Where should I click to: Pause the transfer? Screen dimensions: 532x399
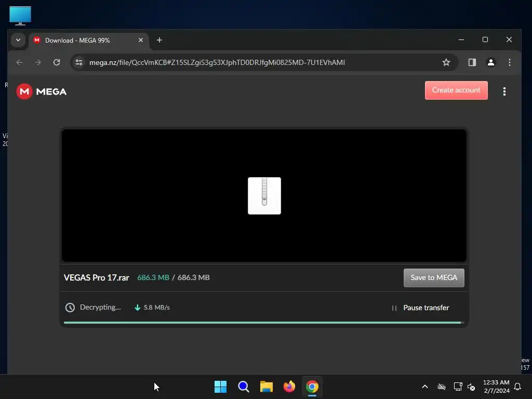(x=420, y=308)
